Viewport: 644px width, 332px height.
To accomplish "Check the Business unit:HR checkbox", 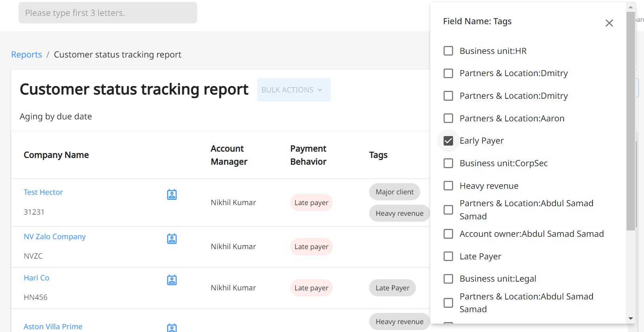I will tap(448, 51).
